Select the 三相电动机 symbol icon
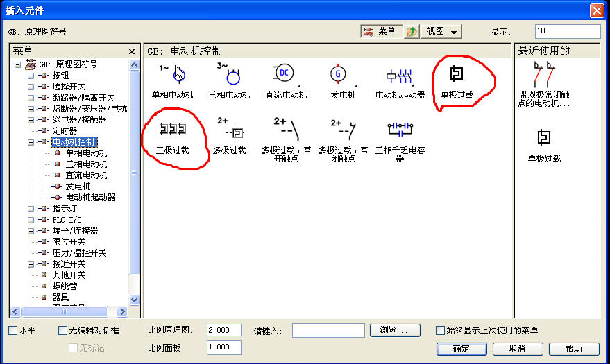This screenshot has height=364, width=610. (x=229, y=74)
